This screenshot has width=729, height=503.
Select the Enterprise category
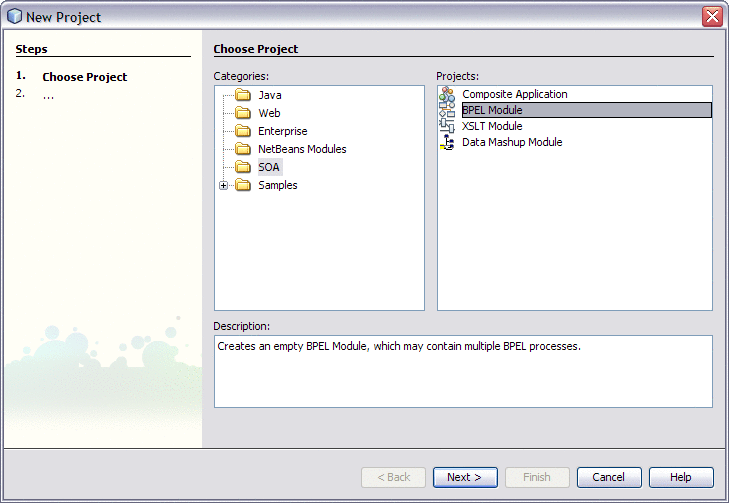tap(283, 131)
